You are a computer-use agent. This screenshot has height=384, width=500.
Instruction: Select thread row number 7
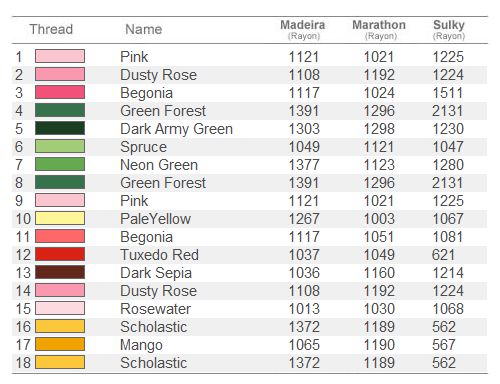pyautogui.click(x=19, y=165)
